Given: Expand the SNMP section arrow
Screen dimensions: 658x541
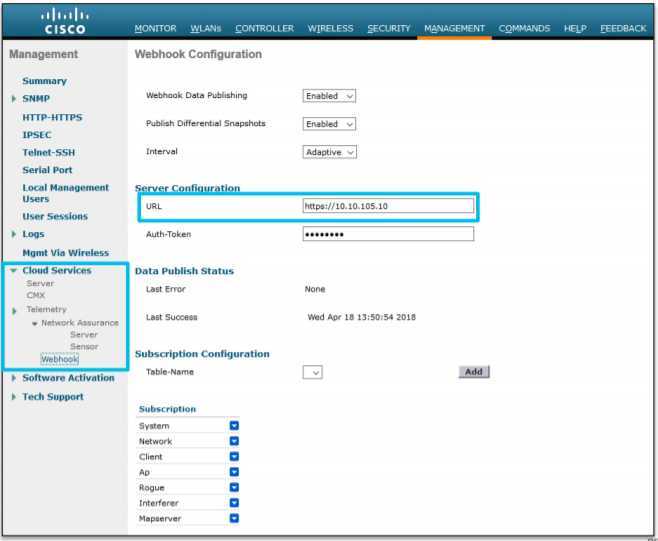Looking at the screenshot, I should [x=13, y=99].
